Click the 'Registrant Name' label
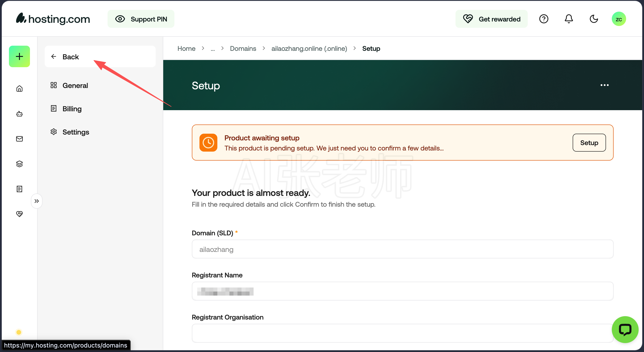 pos(217,275)
